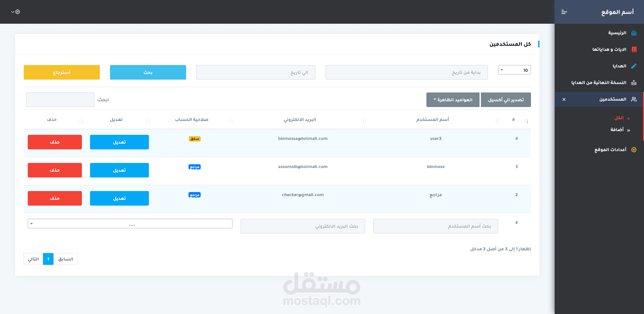Open the account role filter dropdown in footer
This screenshot has width=644, height=314.
point(130,224)
